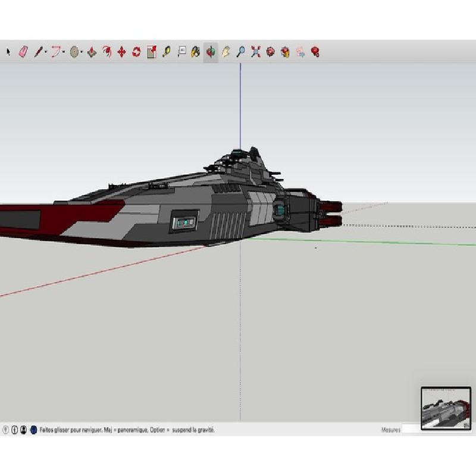Image resolution: width=476 pixels, height=476 pixels.
Task: Pick the Tape Measure tool
Action: point(166,52)
